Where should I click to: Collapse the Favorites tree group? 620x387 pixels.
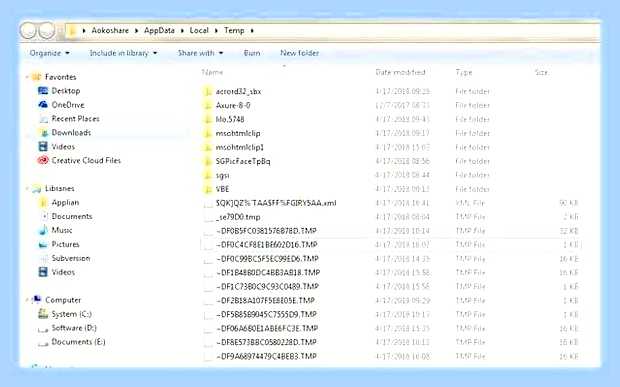point(27,77)
